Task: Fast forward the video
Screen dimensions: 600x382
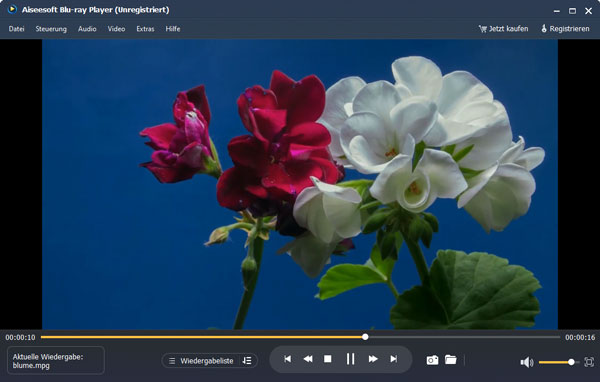Action: 373,359
